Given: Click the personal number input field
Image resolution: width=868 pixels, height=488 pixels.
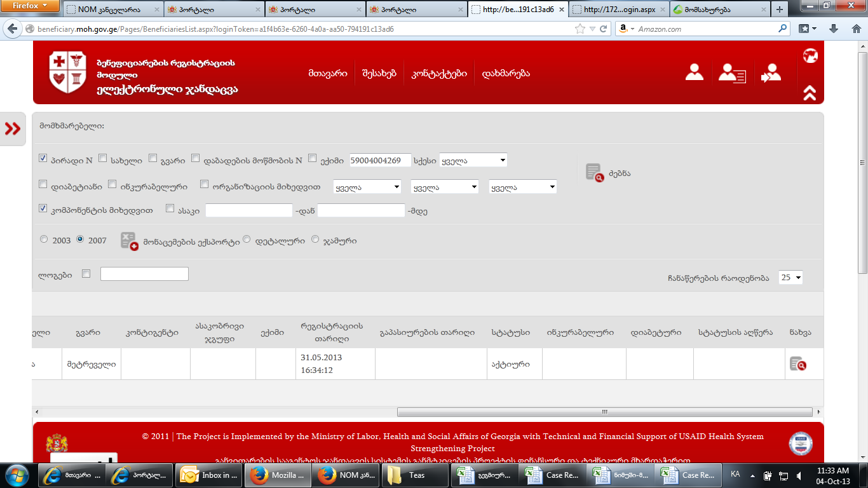Looking at the screenshot, I should coord(380,161).
